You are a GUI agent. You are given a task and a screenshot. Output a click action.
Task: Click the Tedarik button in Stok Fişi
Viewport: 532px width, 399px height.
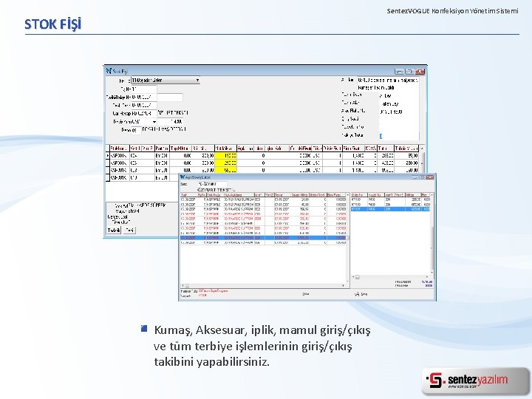tap(114, 230)
